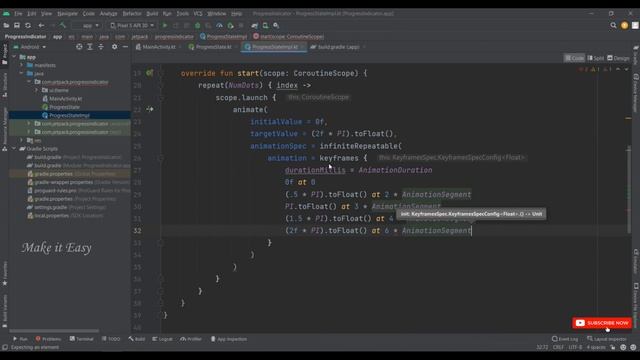Switch editor to Design view
Image resolution: width=640 pixels, height=360 pixels.
click(x=618, y=58)
